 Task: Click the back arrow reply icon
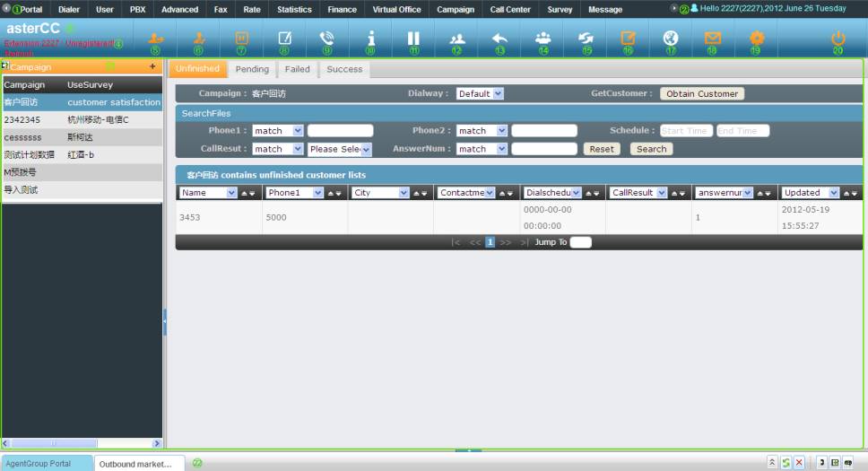499,39
